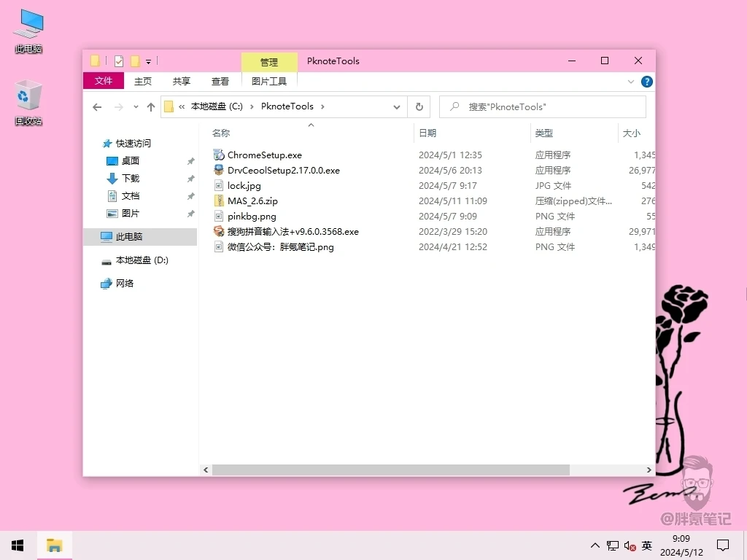Select MAS_2.6.zip file
Viewport: 747px width, 560px height.
pyautogui.click(x=252, y=201)
